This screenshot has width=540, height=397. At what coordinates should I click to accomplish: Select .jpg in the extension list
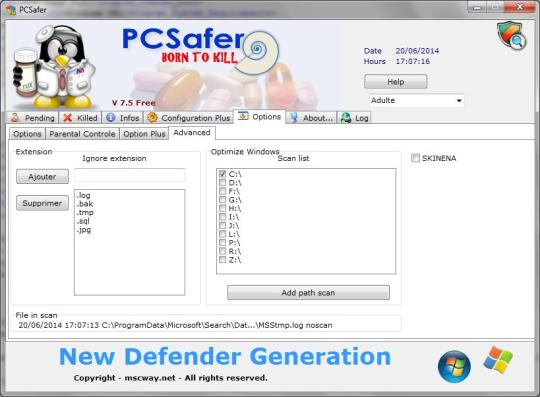[x=84, y=230]
